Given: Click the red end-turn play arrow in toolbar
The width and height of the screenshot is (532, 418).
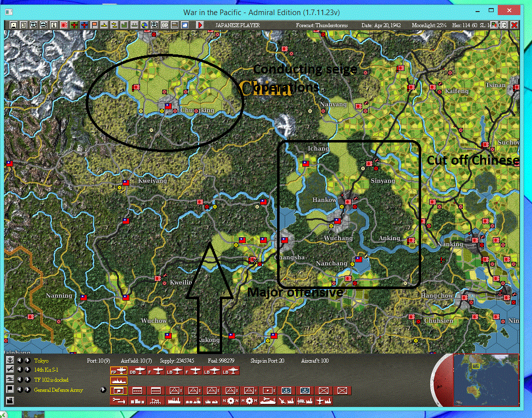Looking at the screenshot, I should point(200,25).
